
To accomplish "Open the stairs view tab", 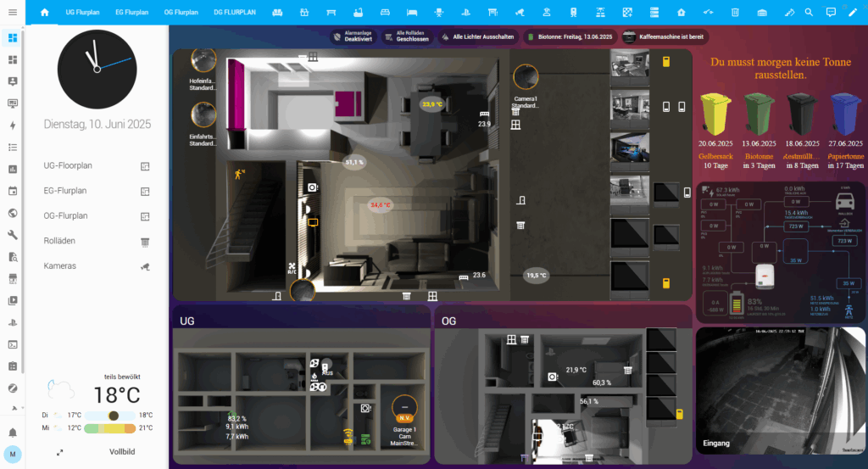I will pyautogui.click(x=789, y=12).
